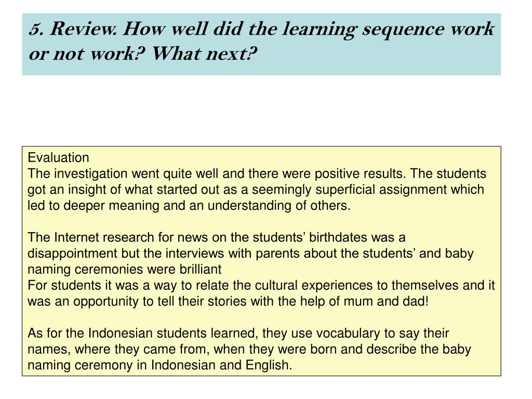
Task: Click the phrase 'help of mum and dad!'
Action: [365, 301]
